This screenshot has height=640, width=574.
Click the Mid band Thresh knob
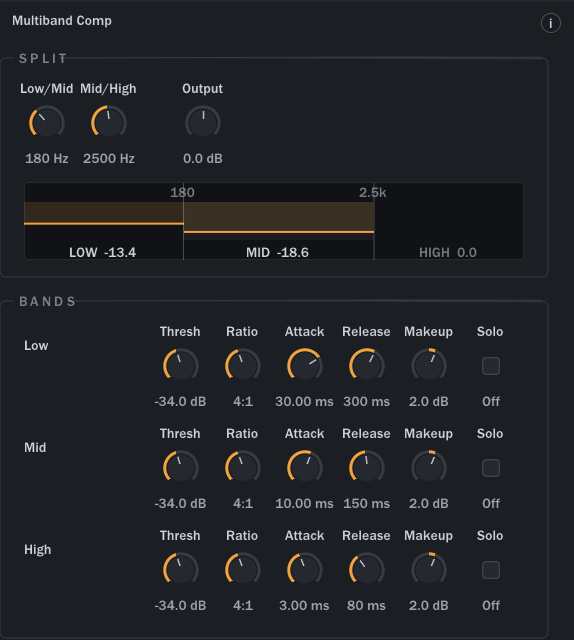[x=180, y=467]
